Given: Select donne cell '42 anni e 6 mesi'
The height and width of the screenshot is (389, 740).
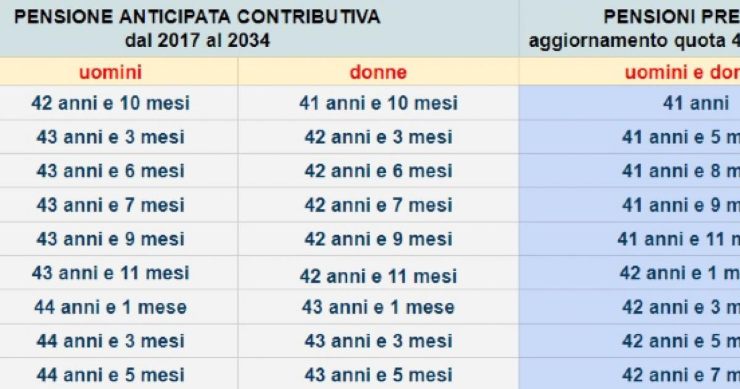Looking at the screenshot, I should point(378,171).
